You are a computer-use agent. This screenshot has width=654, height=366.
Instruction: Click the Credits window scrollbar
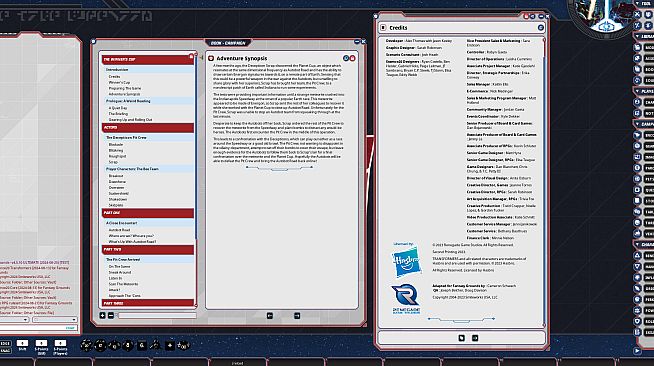(x=544, y=182)
